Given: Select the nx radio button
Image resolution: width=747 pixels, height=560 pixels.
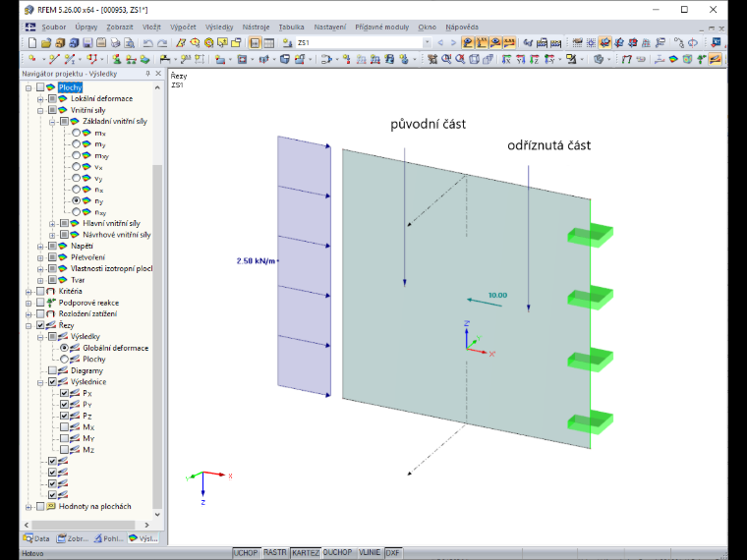Looking at the screenshot, I should 77,190.
